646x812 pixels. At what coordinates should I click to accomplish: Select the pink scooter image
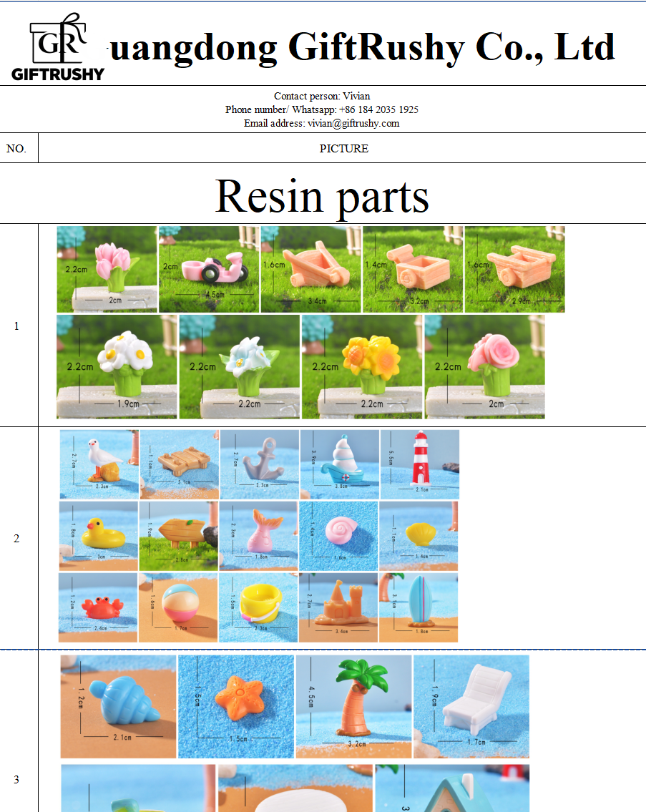pyautogui.click(x=209, y=269)
